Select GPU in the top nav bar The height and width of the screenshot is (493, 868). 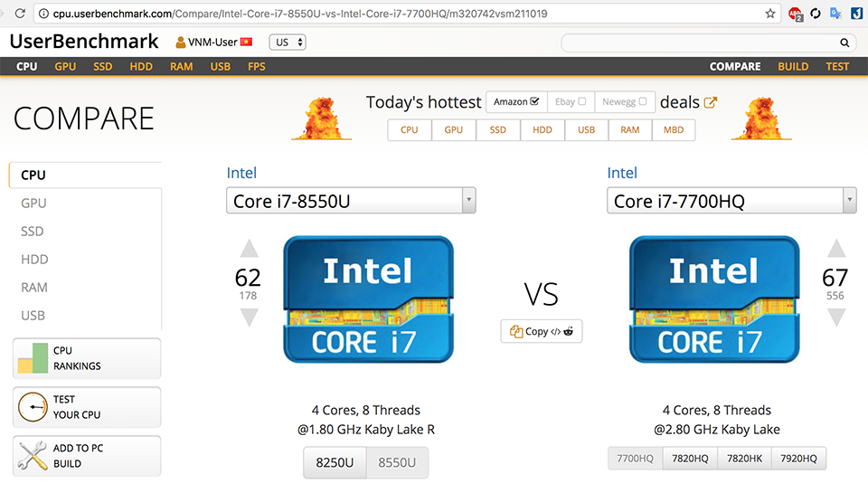pos(65,66)
